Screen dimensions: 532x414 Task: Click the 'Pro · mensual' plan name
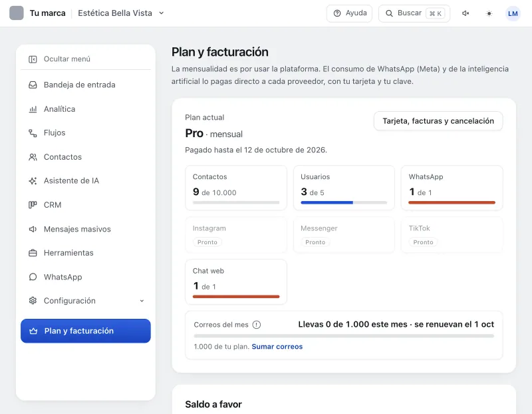[x=213, y=134]
